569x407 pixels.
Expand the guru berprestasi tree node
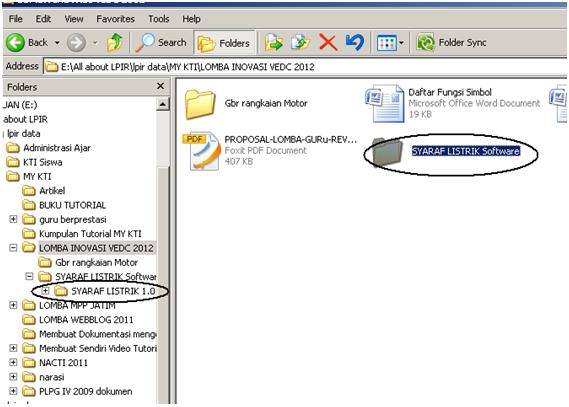13,219
